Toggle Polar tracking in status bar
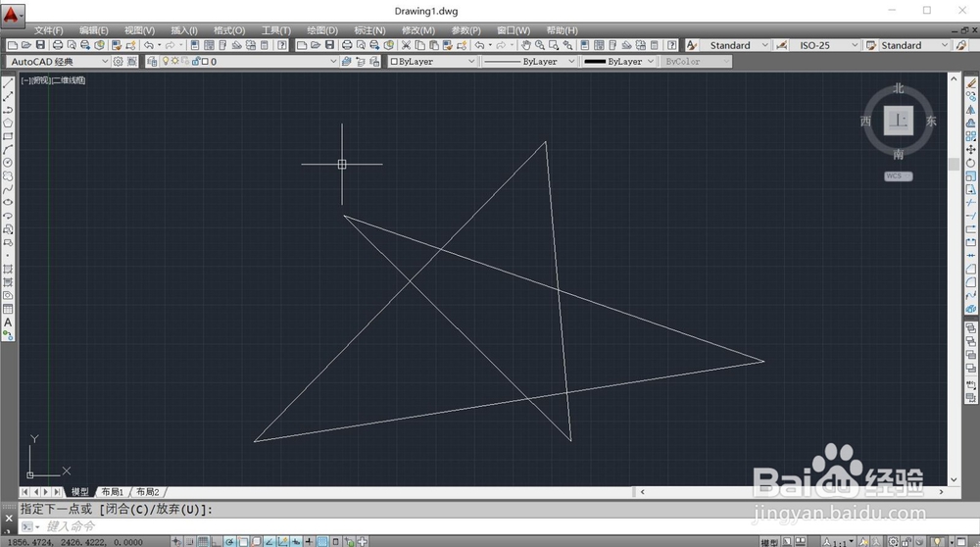This screenshot has height=547, width=980. click(x=229, y=541)
